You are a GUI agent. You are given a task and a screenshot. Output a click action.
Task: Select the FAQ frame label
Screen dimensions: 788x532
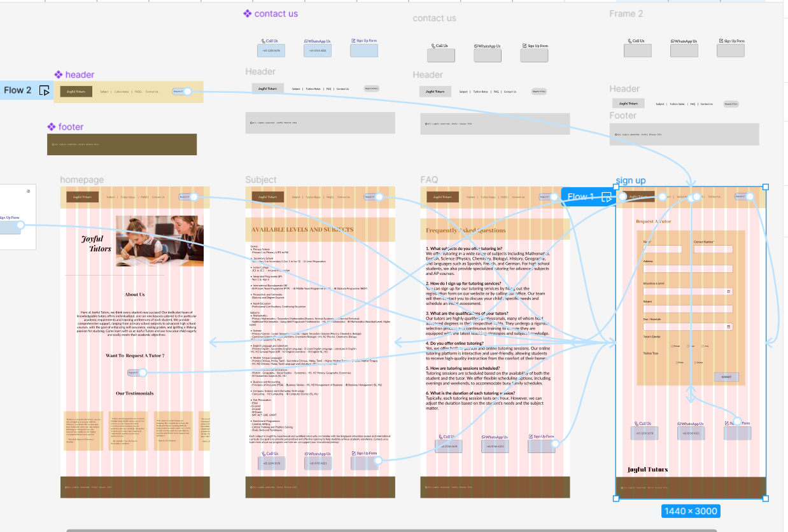(429, 180)
